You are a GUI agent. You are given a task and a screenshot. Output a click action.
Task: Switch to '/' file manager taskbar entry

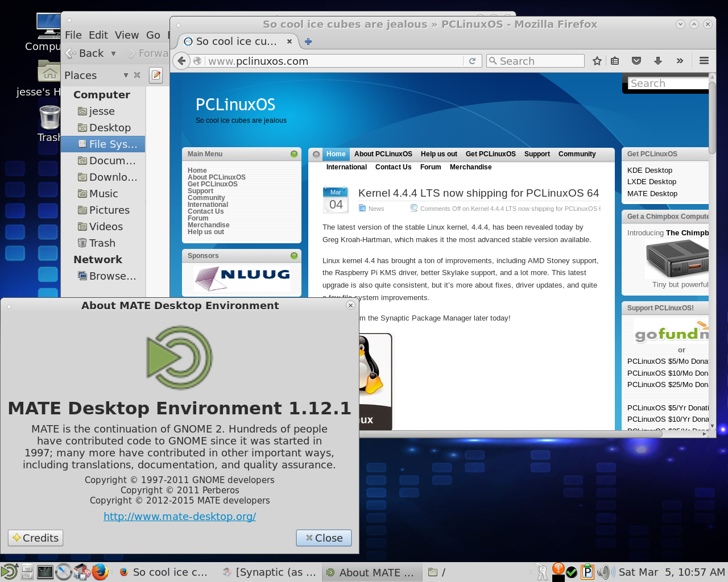[x=476, y=572]
